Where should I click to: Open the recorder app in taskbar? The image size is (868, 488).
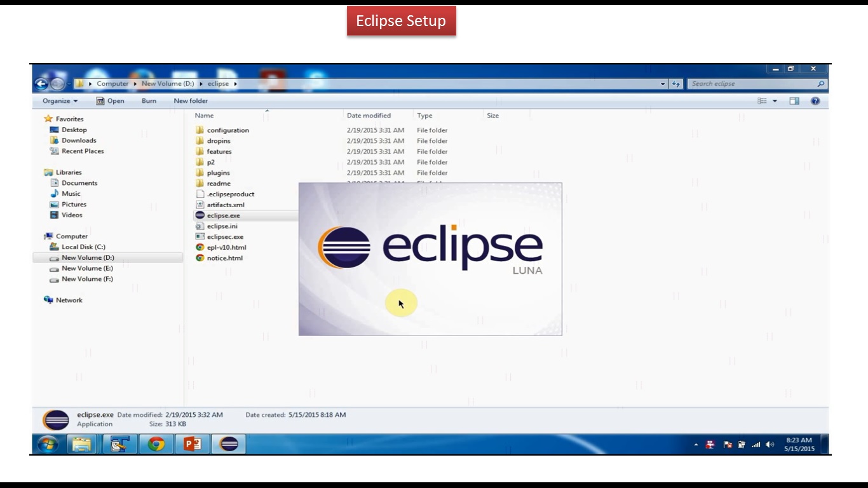pos(120,444)
